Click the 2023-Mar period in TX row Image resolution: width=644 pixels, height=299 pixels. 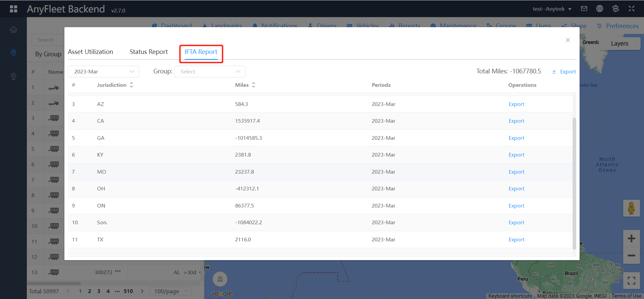pyautogui.click(x=383, y=240)
